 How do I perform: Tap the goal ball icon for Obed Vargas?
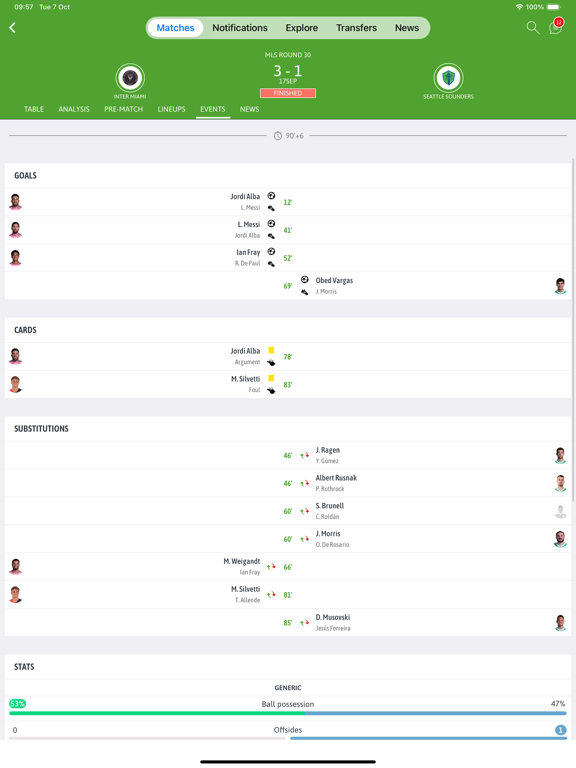point(305,280)
